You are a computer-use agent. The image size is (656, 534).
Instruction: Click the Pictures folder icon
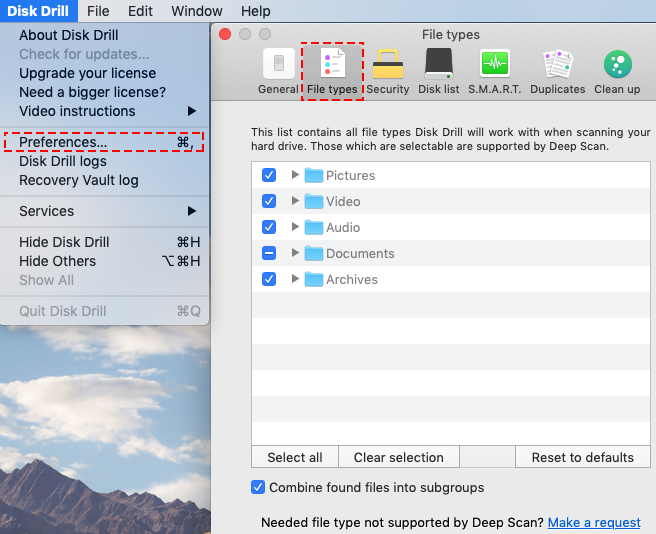[314, 175]
